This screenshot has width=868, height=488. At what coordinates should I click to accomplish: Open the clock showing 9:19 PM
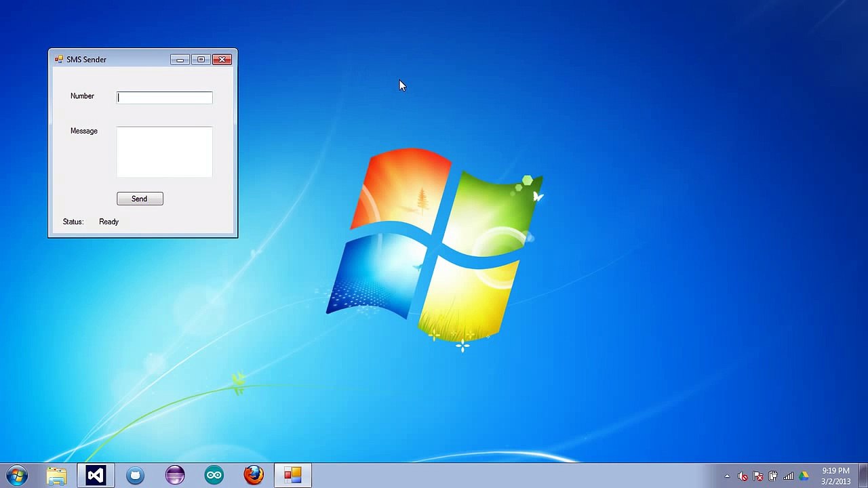(x=835, y=476)
